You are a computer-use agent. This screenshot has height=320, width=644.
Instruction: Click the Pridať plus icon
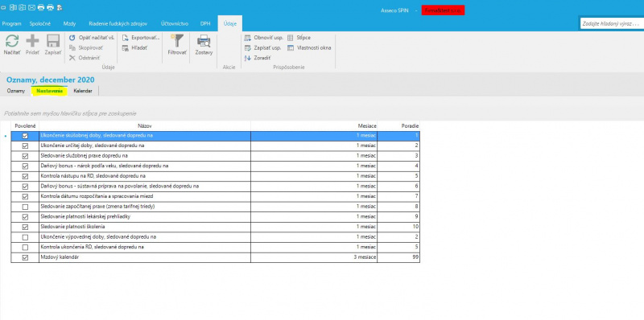pyautogui.click(x=32, y=41)
